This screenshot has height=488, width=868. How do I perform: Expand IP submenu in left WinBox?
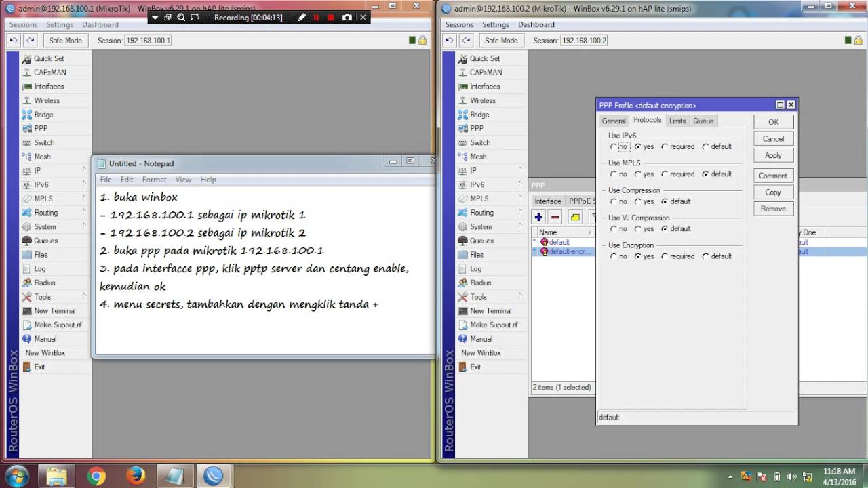coord(84,170)
